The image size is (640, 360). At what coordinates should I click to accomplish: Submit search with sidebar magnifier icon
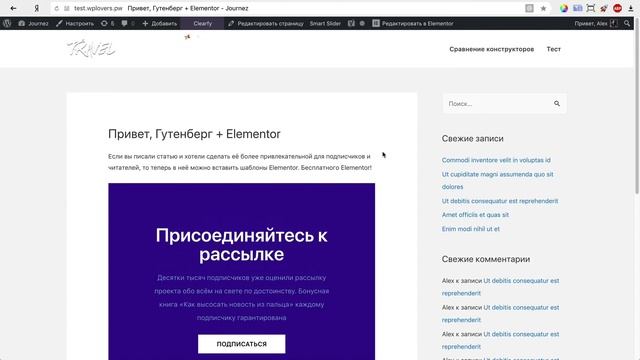[x=557, y=104]
